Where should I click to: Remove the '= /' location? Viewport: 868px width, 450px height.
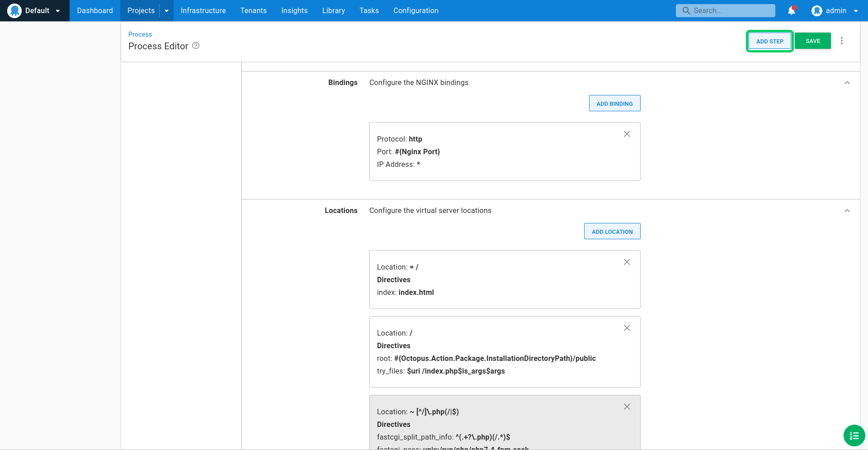tap(627, 262)
